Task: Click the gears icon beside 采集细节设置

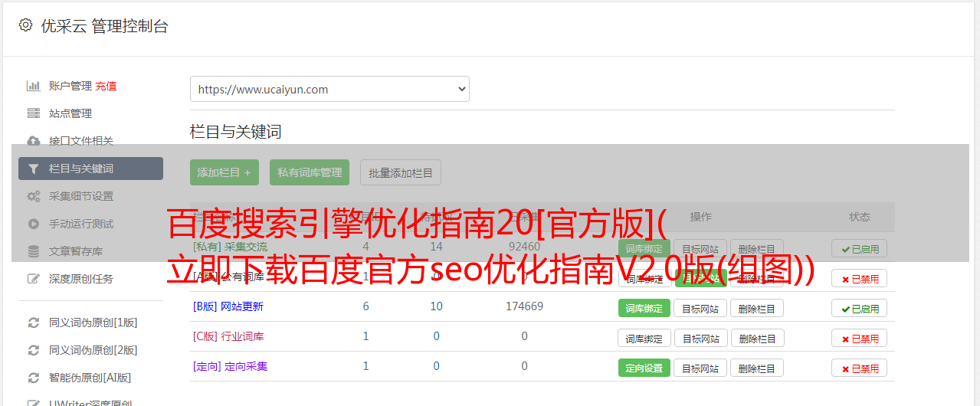Action: 34,196
